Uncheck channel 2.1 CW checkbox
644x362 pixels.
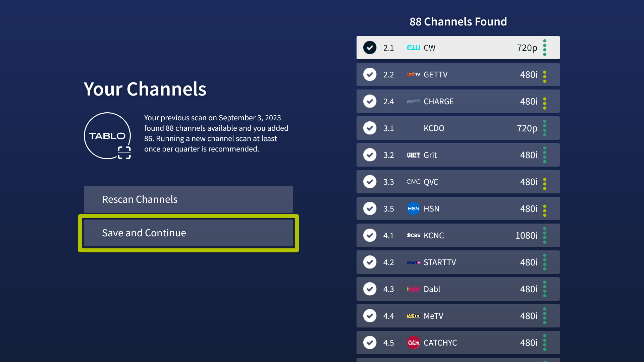click(x=370, y=48)
